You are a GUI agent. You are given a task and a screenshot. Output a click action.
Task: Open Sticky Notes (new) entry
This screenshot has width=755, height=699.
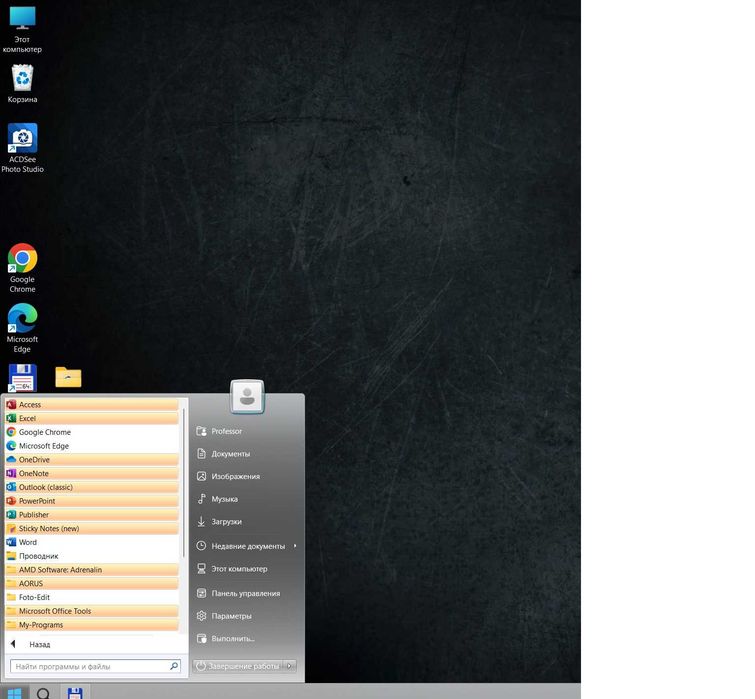click(x=91, y=529)
